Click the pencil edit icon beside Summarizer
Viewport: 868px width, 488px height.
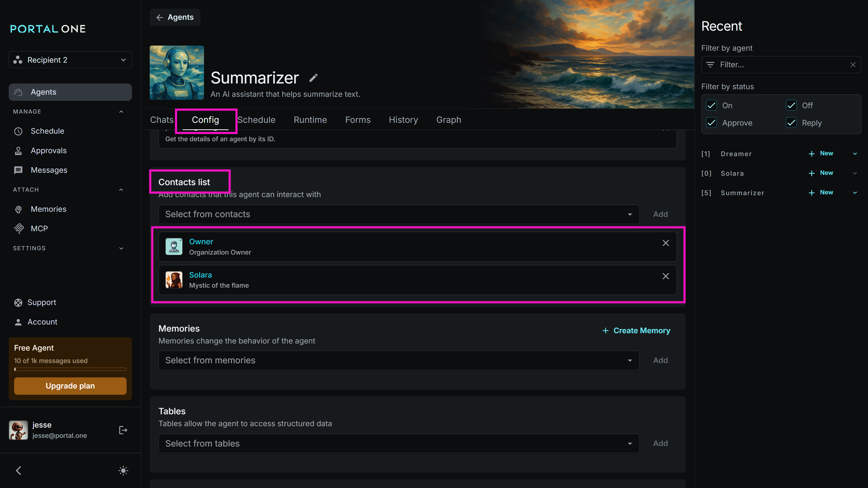[x=313, y=78]
